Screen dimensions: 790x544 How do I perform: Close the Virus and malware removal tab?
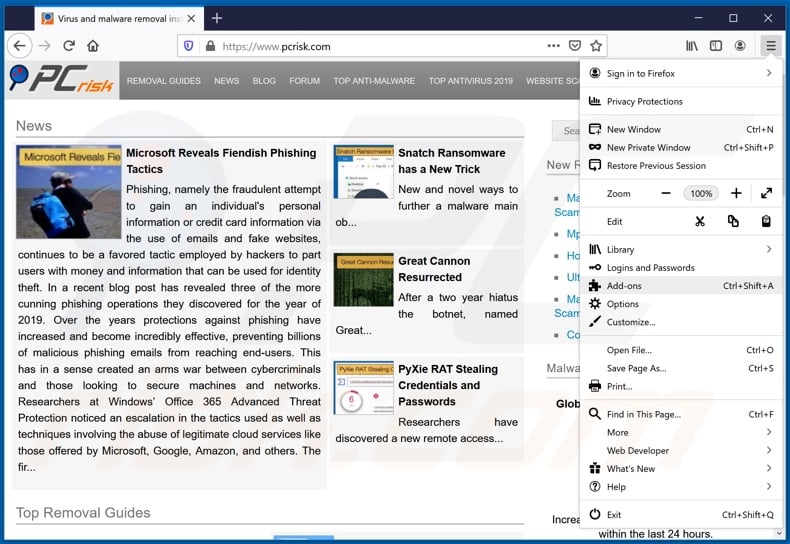coord(191,19)
